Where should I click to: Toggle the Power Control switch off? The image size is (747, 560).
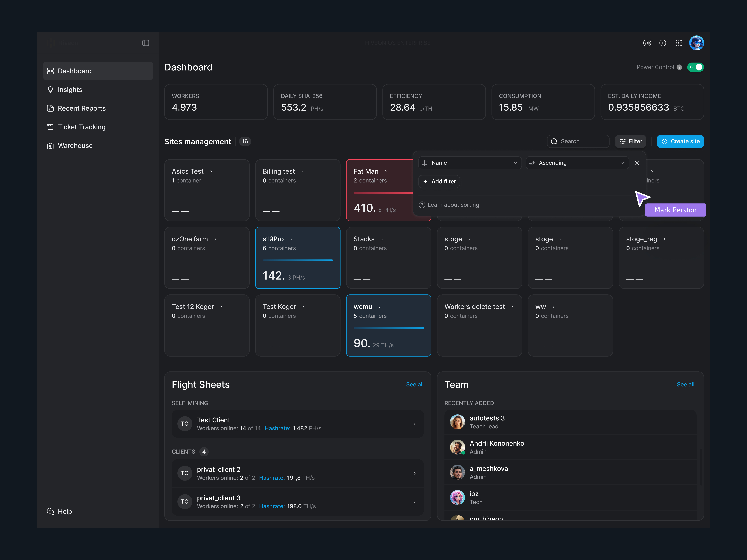point(696,67)
